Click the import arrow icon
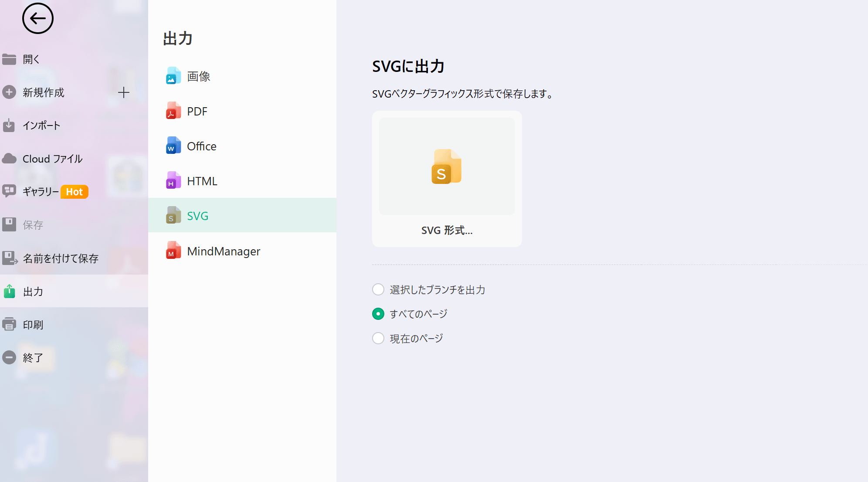The image size is (868, 482). click(x=9, y=126)
